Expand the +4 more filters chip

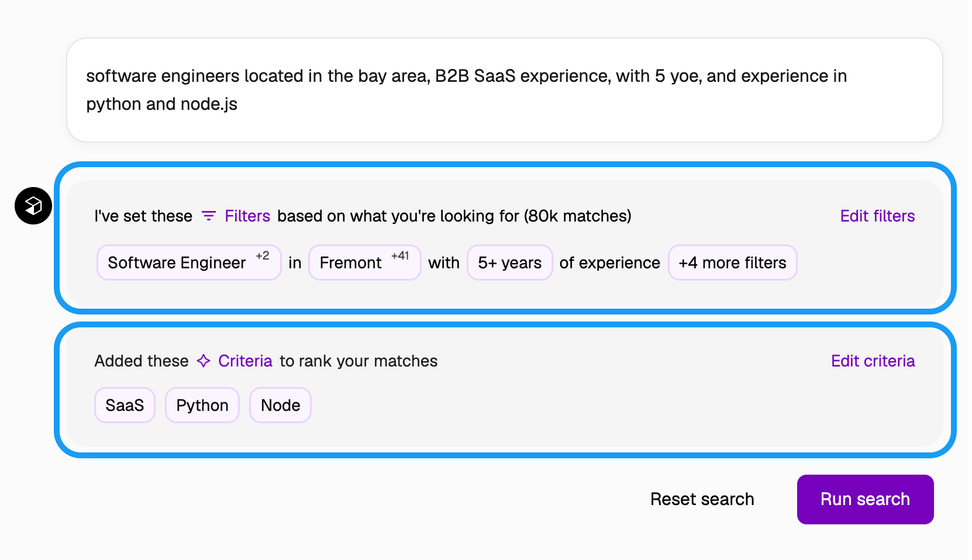[732, 262]
